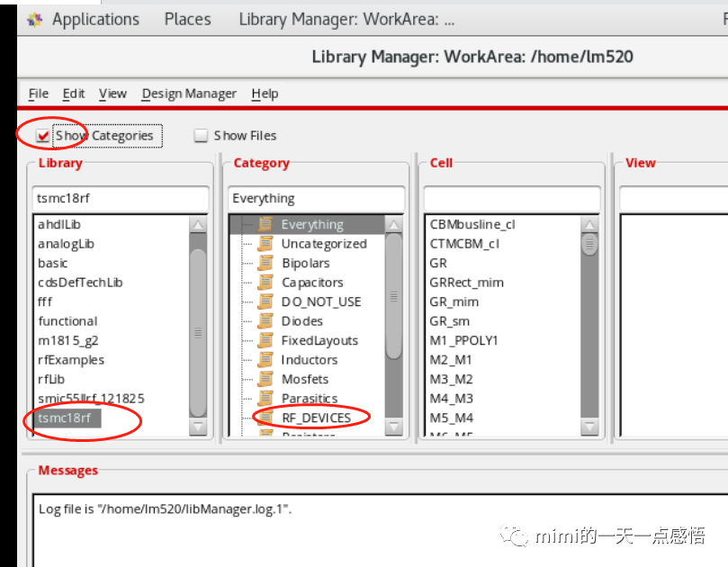
Task: Click Library list scroll down arrow
Action: point(198,427)
